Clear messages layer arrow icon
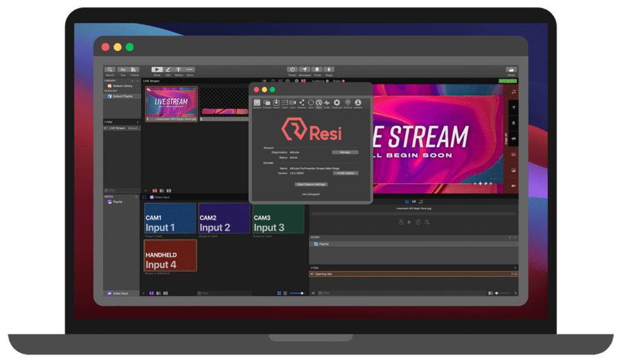Screen dimensions: 624x364 [x=513, y=108]
